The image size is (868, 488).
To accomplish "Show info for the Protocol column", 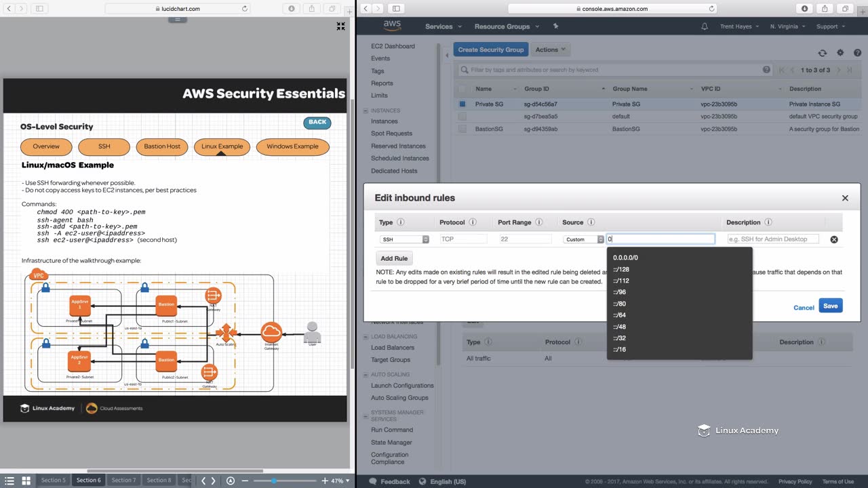I will (x=473, y=222).
